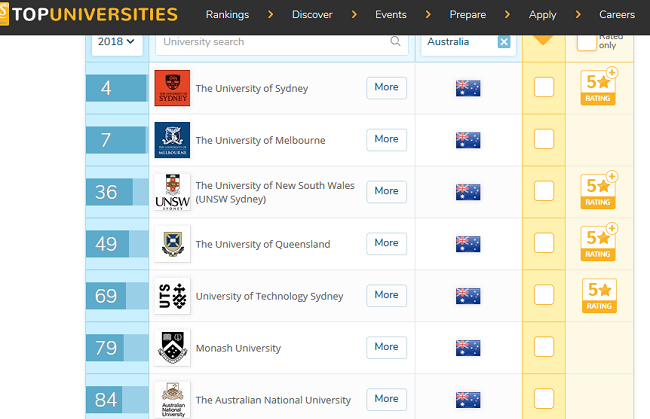Open University of Sydney logo
The width and height of the screenshot is (650, 419).
(x=172, y=88)
